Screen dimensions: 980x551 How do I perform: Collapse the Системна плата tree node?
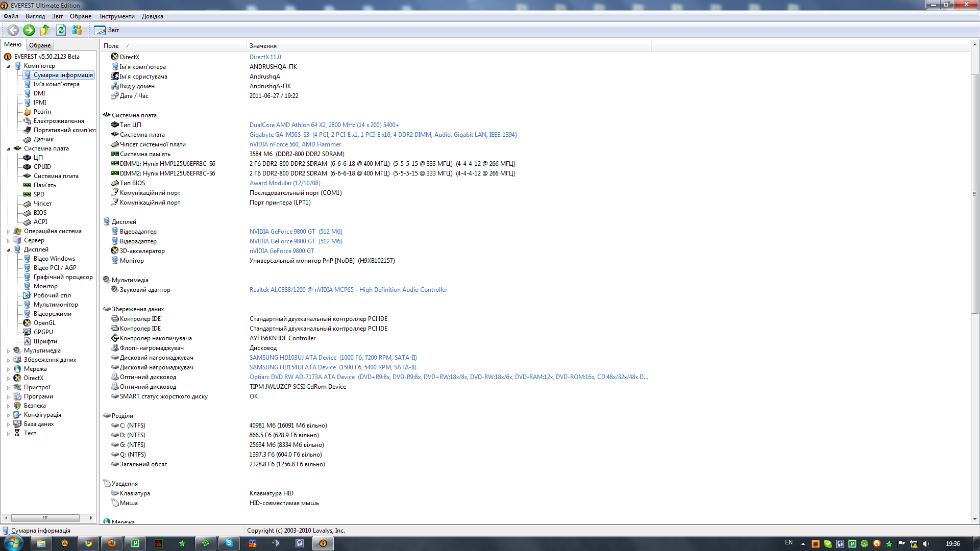click(9, 149)
